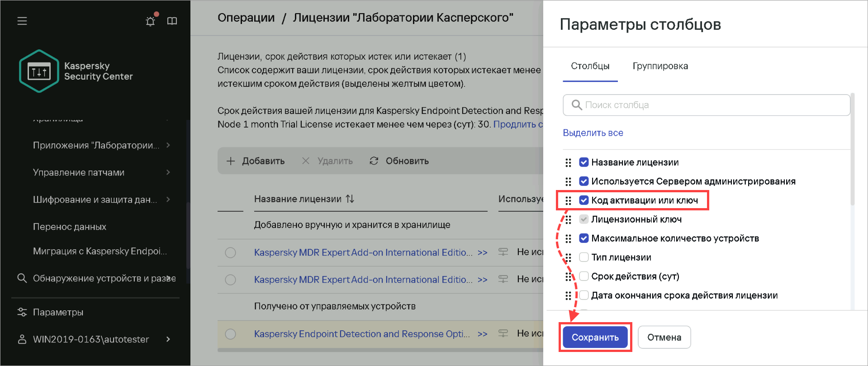The height and width of the screenshot is (366, 868).
Task: Open notifications bell icon
Action: (151, 21)
